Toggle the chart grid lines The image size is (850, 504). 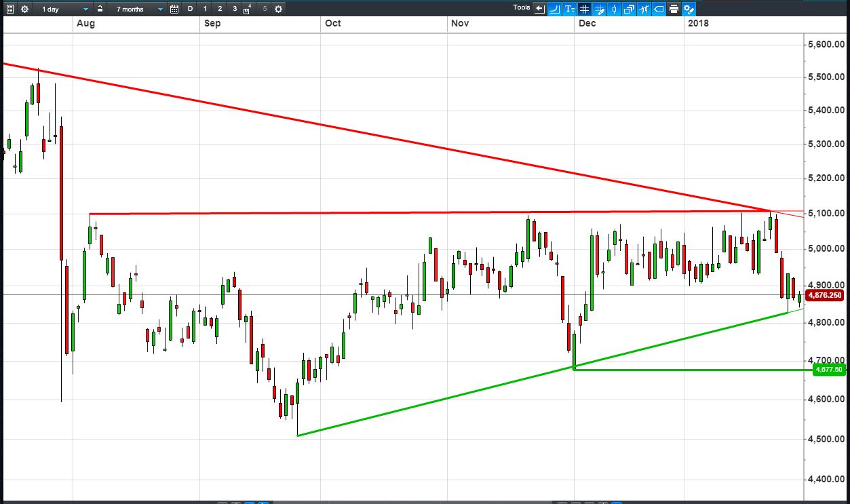point(585,9)
